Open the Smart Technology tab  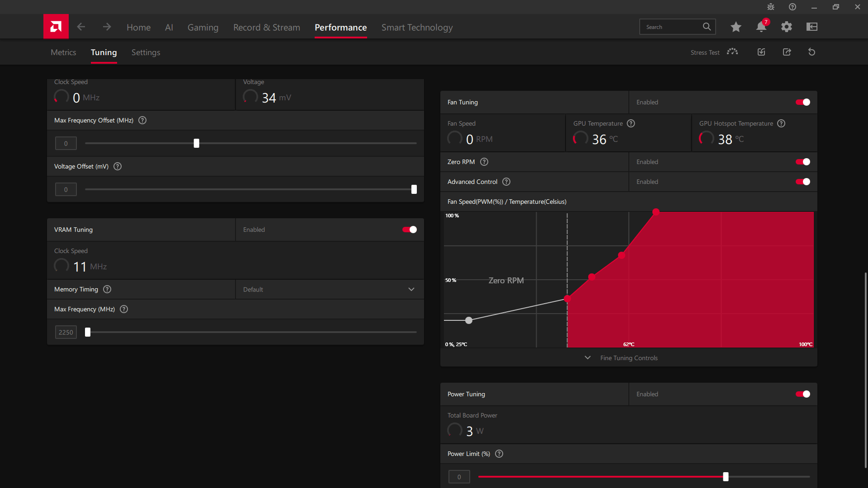coord(417,27)
